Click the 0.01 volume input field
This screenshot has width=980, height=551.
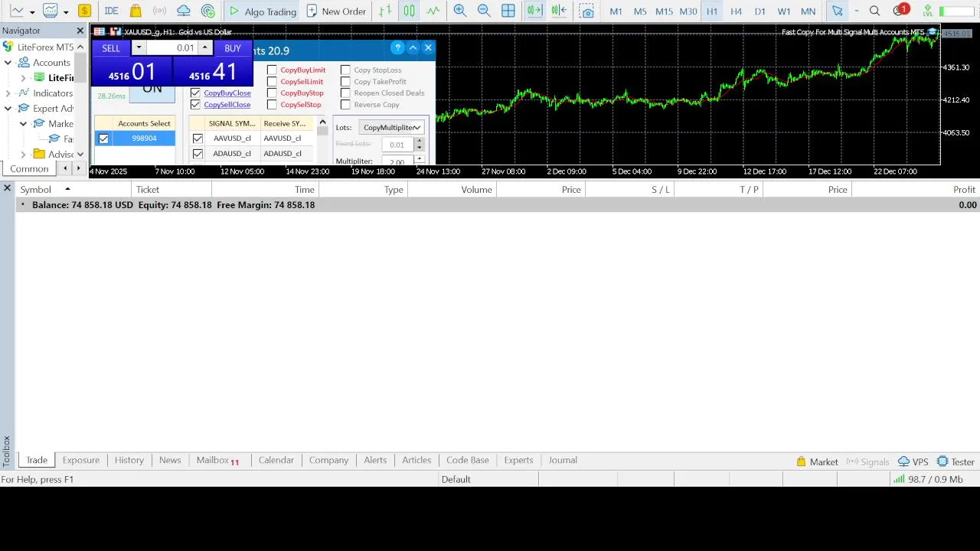click(x=171, y=47)
